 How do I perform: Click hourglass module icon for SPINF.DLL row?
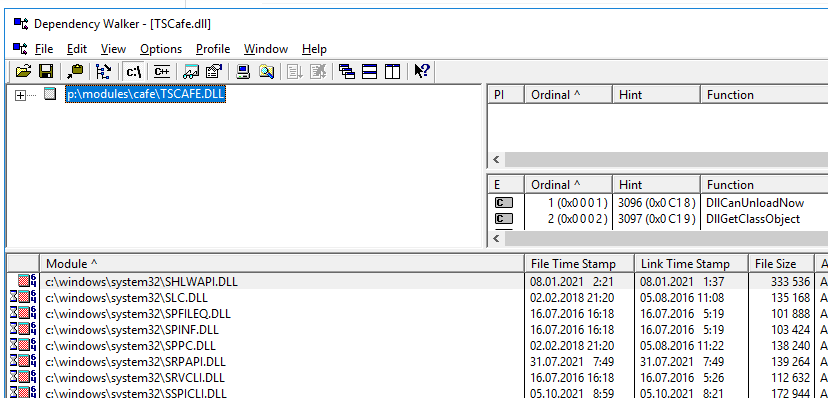[x=23, y=330]
